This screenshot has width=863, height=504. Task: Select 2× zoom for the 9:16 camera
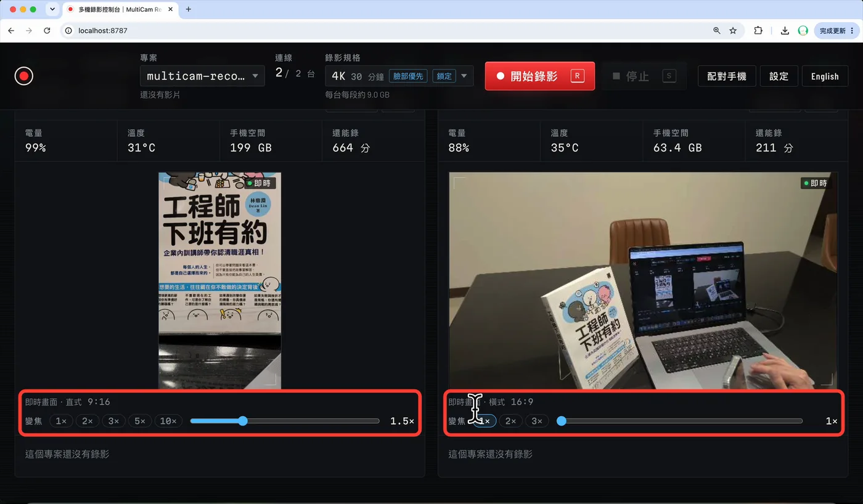tap(88, 421)
